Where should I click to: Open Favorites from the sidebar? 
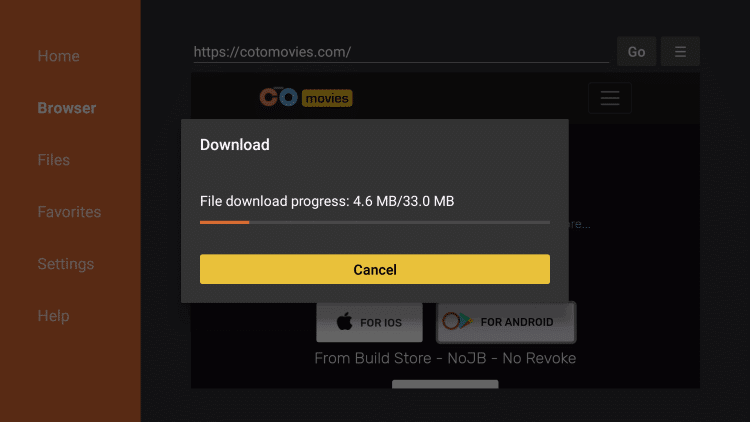(69, 212)
